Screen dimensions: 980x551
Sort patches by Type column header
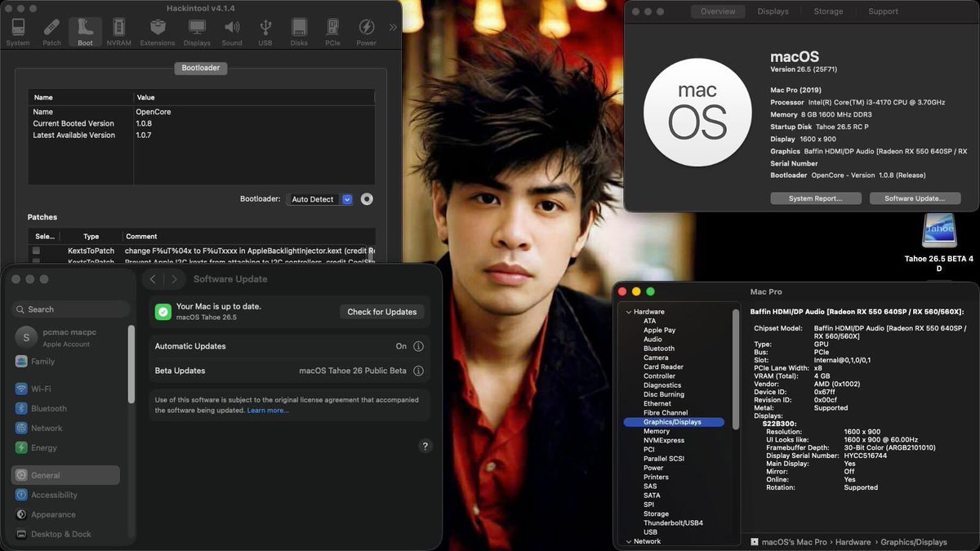click(x=91, y=236)
